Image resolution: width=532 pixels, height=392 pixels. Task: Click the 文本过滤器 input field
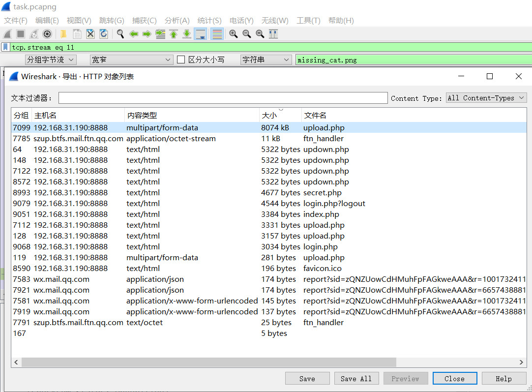223,98
